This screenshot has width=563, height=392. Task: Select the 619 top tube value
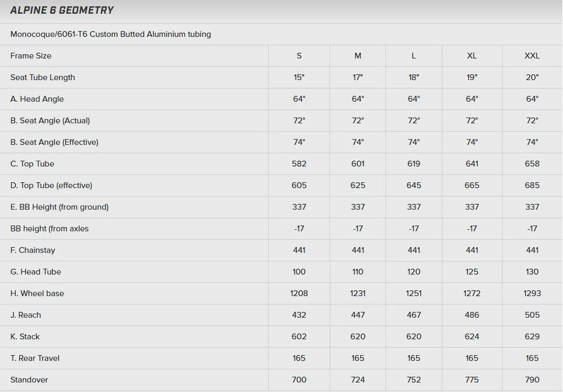[413, 163]
